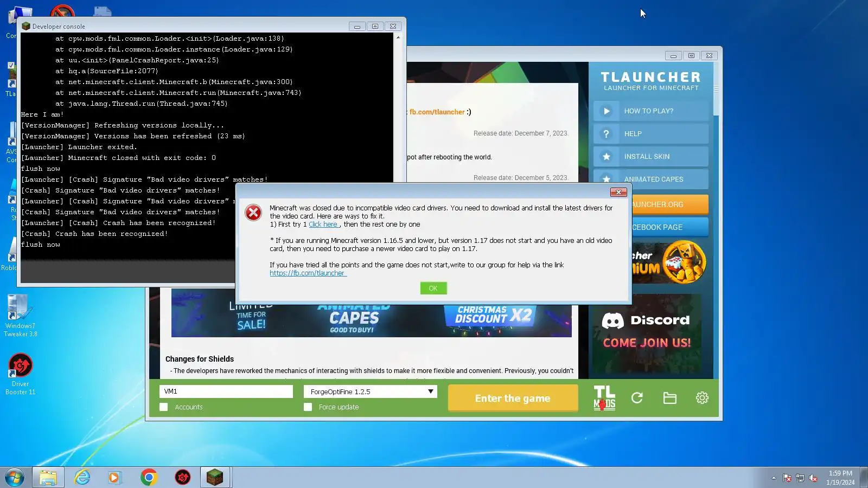Click the 'Changes for Shields' news heading

click(200, 359)
